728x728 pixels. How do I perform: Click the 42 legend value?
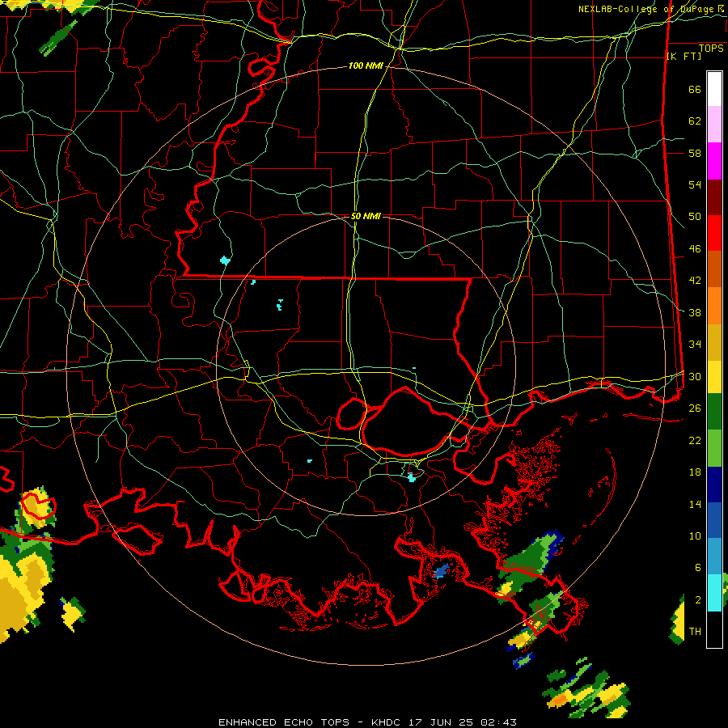pos(695,281)
